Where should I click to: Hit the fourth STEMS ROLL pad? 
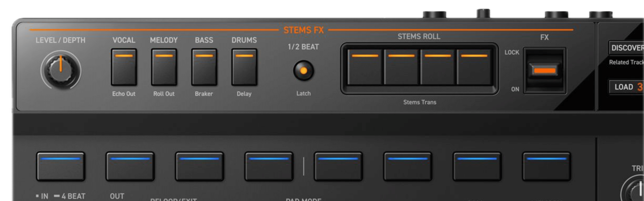pyautogui.click(x=474, y=67)
